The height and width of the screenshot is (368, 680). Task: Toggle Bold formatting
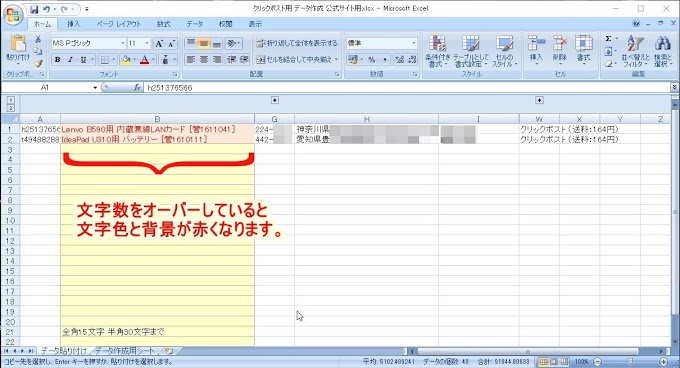tap(57, 59)
